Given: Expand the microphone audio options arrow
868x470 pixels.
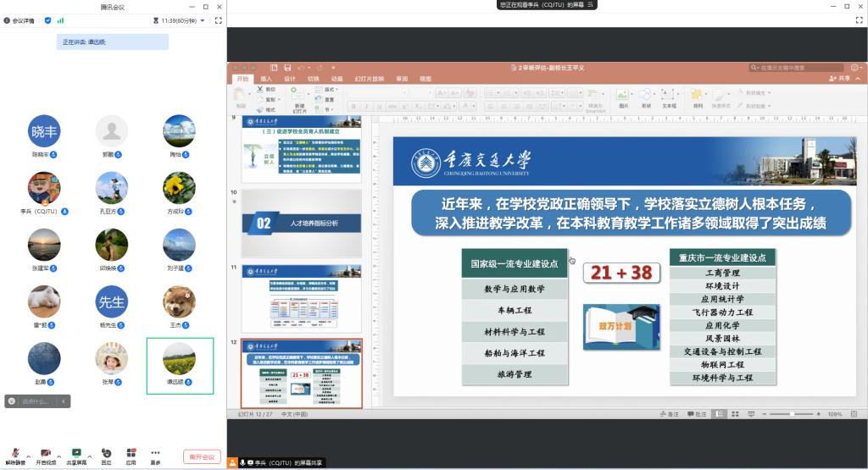Looking at the screenshot, I should (28, 456).
